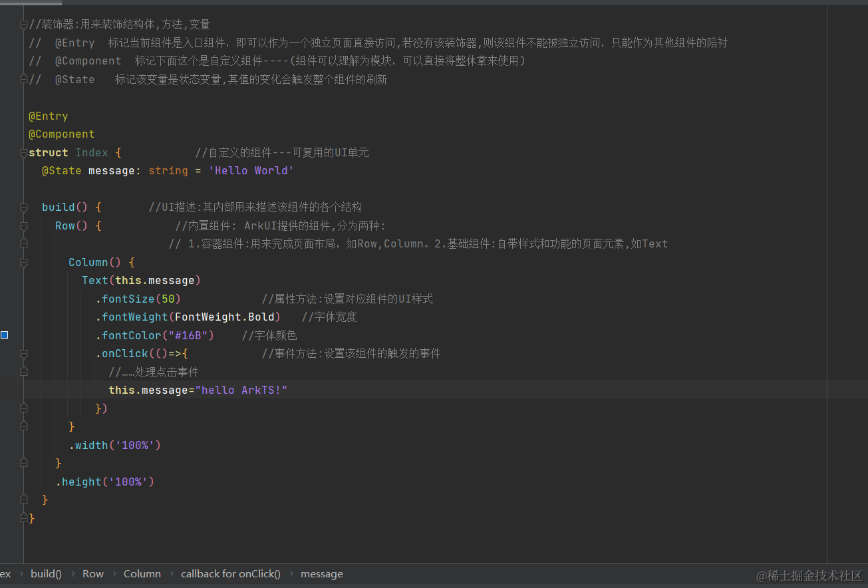The image size is (868, 588).
Task: Click fold end marker at closing })
Action: coord(24,408)
